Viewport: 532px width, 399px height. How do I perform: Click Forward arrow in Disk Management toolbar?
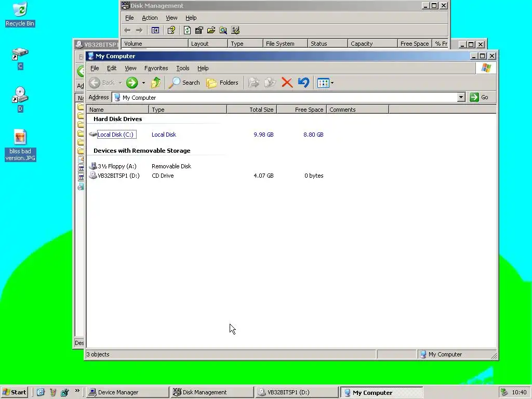pos(139,30)
